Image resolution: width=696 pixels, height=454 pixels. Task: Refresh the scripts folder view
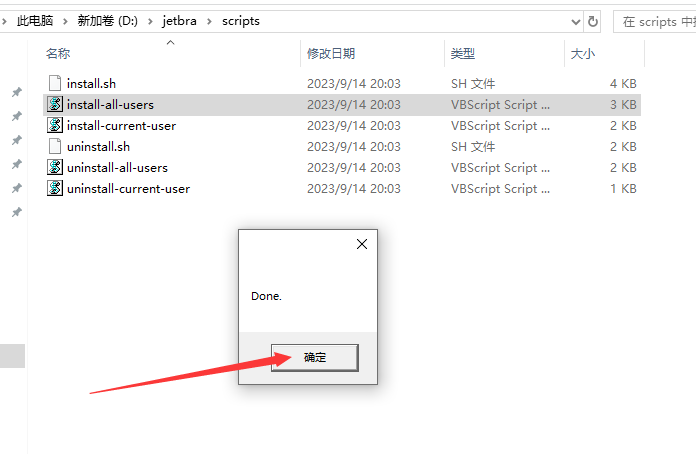(x=593, y=21)
